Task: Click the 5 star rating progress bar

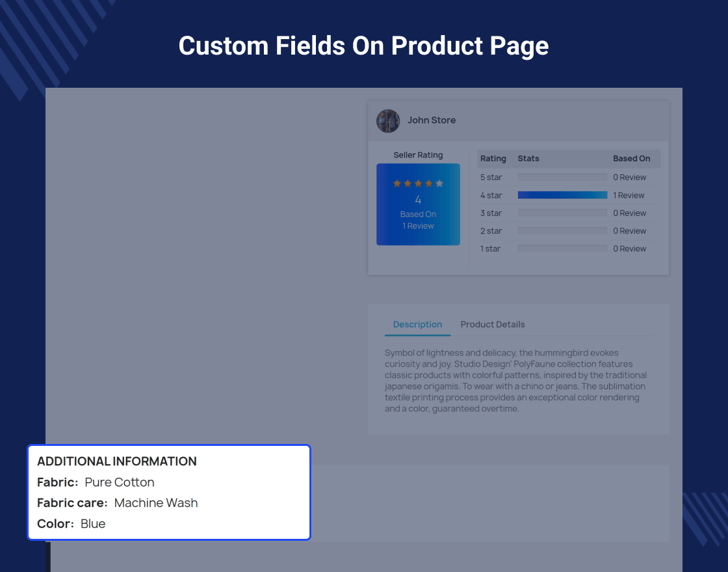Action: click(x=562, y=177)
